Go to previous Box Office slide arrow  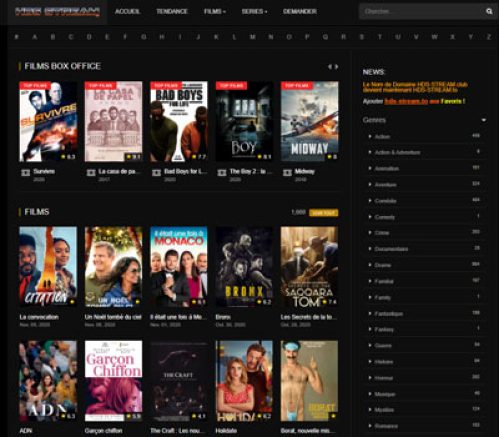tap(330, 67)
